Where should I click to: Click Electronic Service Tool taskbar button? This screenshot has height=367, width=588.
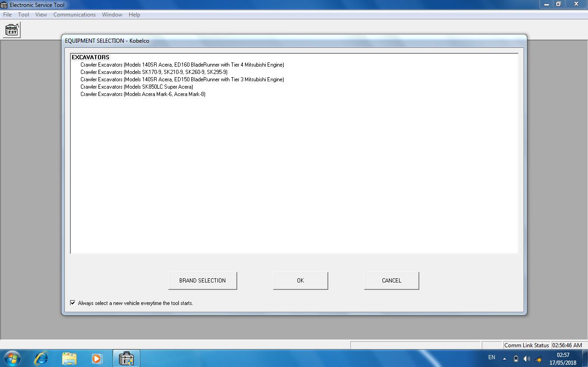pyautogui.click(x=126, y=358)
